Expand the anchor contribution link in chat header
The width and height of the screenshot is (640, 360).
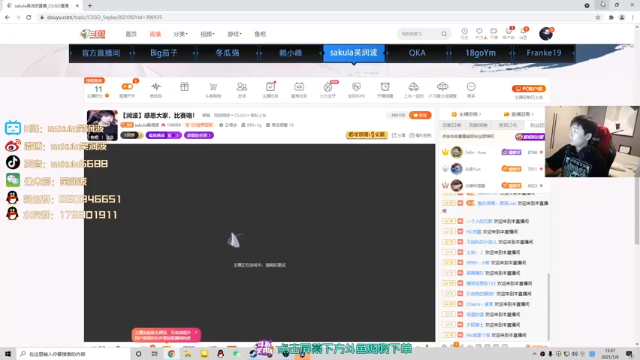(466, 114)
